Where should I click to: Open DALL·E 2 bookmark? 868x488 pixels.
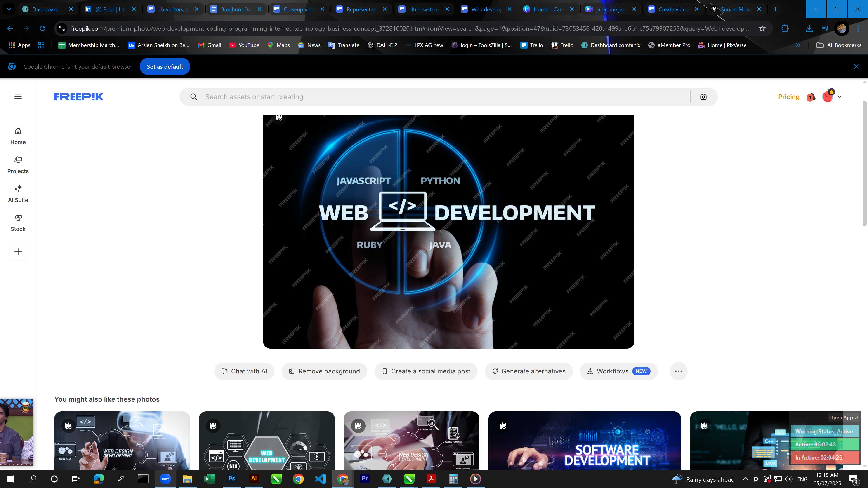[x=382, y=45]
